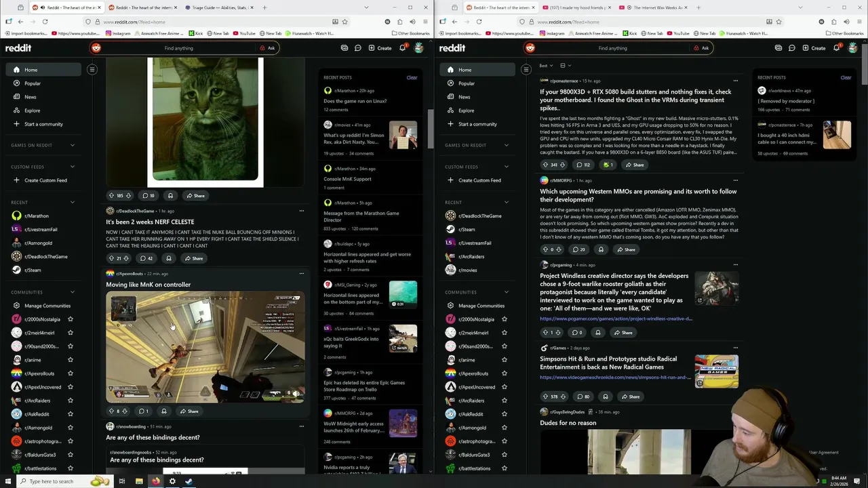The image size is (868, 488).
Task: Toggle mute on Moving like MnK video
Action: click(x=296, y=394)
